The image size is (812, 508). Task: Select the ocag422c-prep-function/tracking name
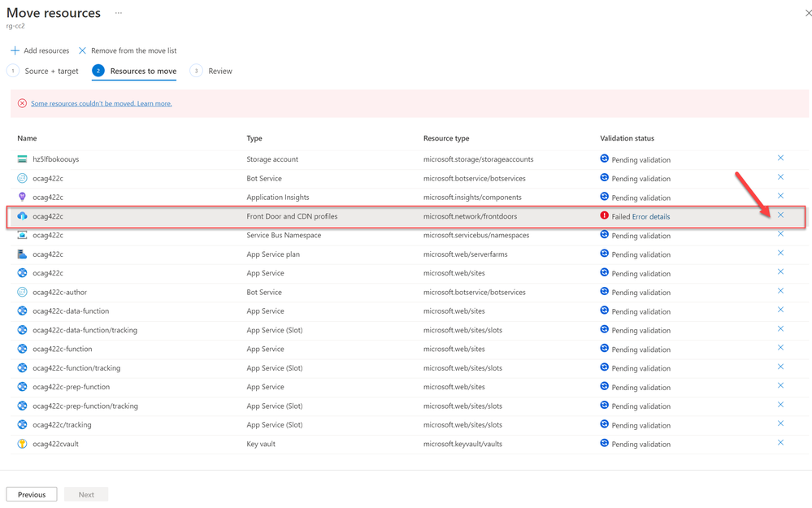click(x=85, y=406)
